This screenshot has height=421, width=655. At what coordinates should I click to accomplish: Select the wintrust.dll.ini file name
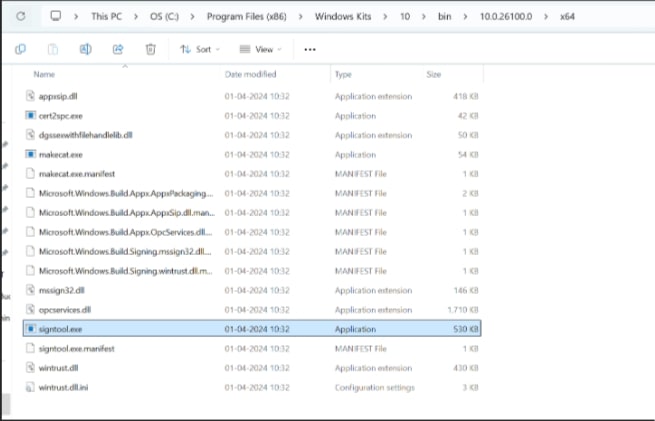pos(63,387)
